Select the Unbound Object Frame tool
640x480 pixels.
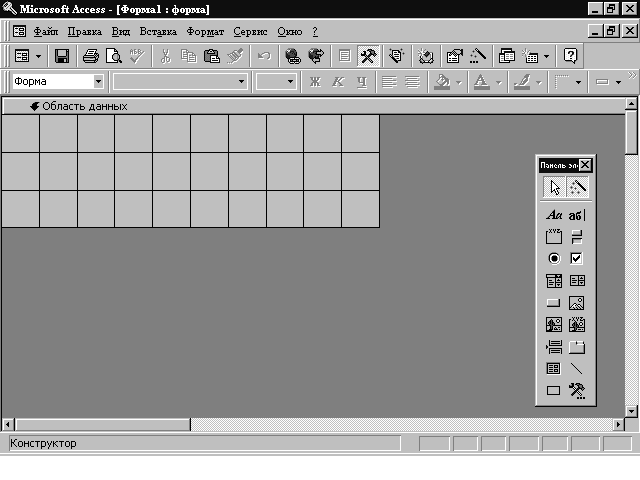click(x=554, y=325)
